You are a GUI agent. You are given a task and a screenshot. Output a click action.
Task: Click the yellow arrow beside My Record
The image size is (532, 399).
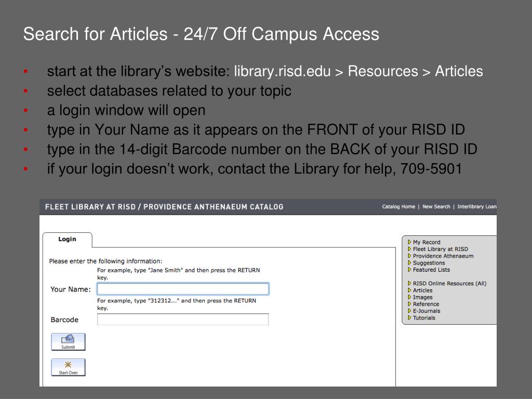pos(409,242)
